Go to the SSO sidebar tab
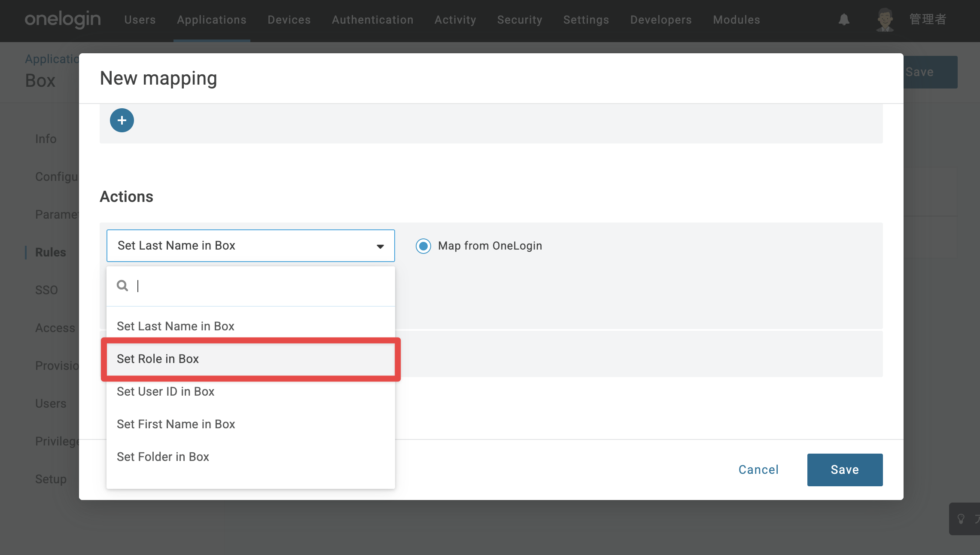Viewport: 980px width, 555px height. (x=46, y=290)
